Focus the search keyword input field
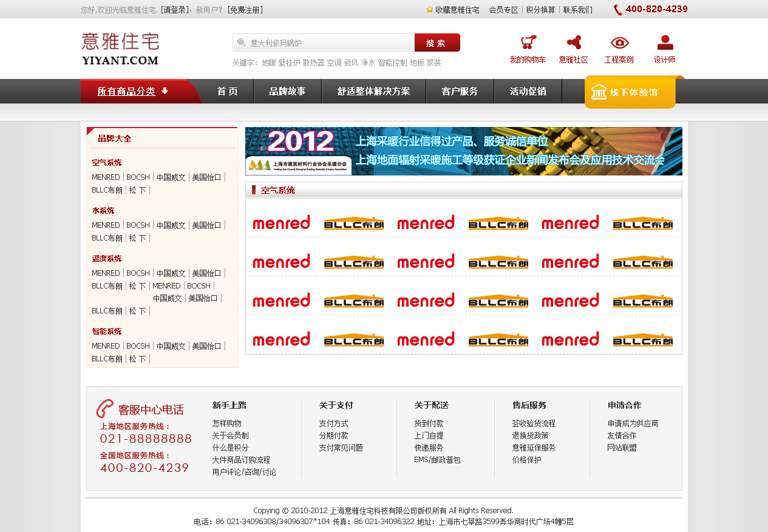 328,43
